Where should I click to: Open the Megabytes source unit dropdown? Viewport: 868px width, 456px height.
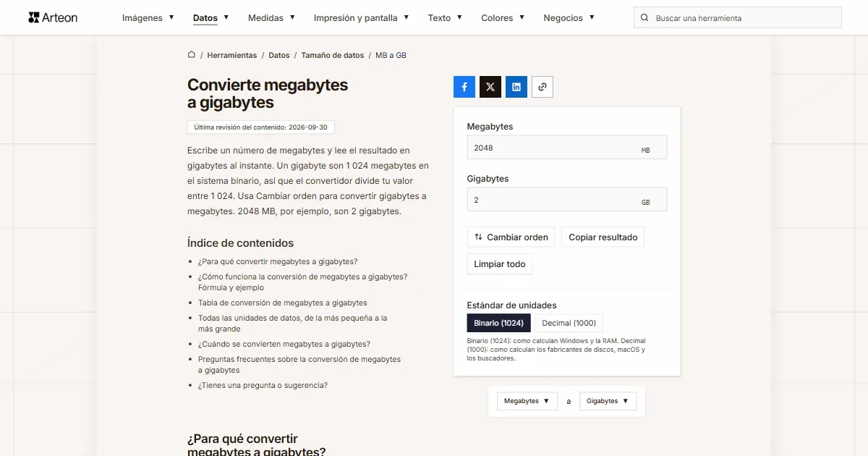(527, 401)
